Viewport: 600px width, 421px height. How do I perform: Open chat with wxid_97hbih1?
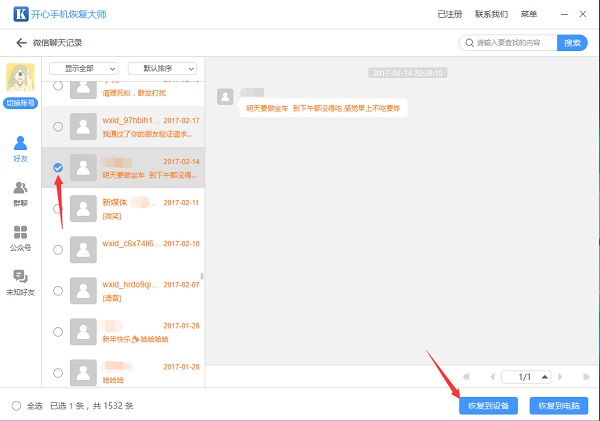(x=123, y=127)
